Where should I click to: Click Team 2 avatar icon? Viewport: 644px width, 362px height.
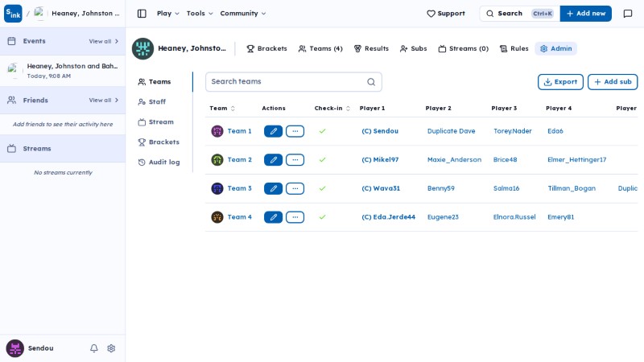click(x=217, y=159)
